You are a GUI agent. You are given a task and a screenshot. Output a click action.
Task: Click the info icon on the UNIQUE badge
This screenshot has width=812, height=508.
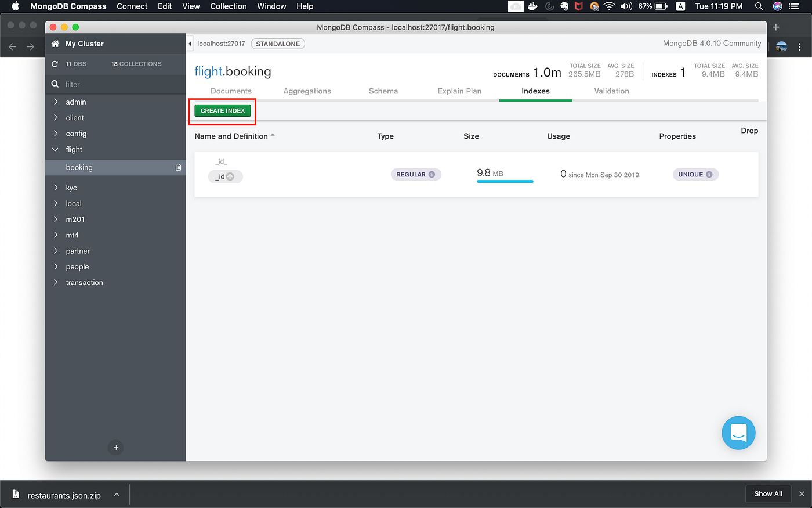tap(710, 174)
